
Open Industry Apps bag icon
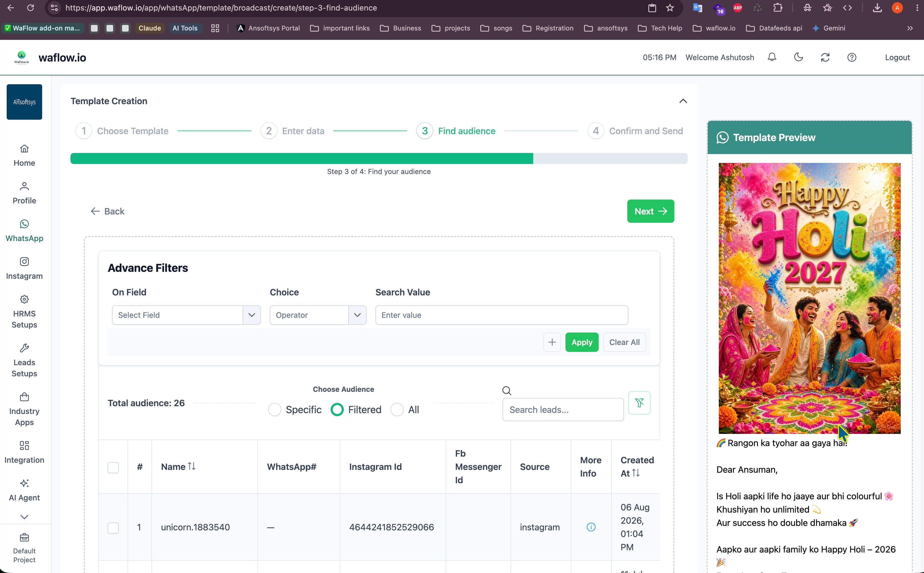tap(24, 397)
